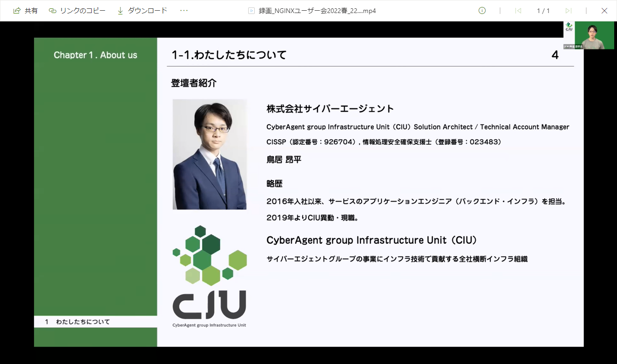This screenshot has width=617, height=364.
Task: Jump to last item with skip-forward arrow
Action: click(568, 11)
